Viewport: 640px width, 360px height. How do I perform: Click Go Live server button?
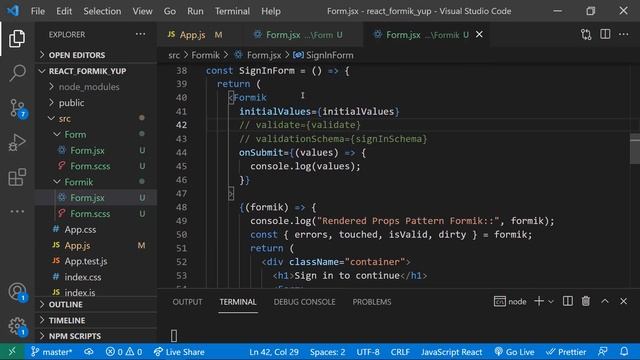coord(514,352)
